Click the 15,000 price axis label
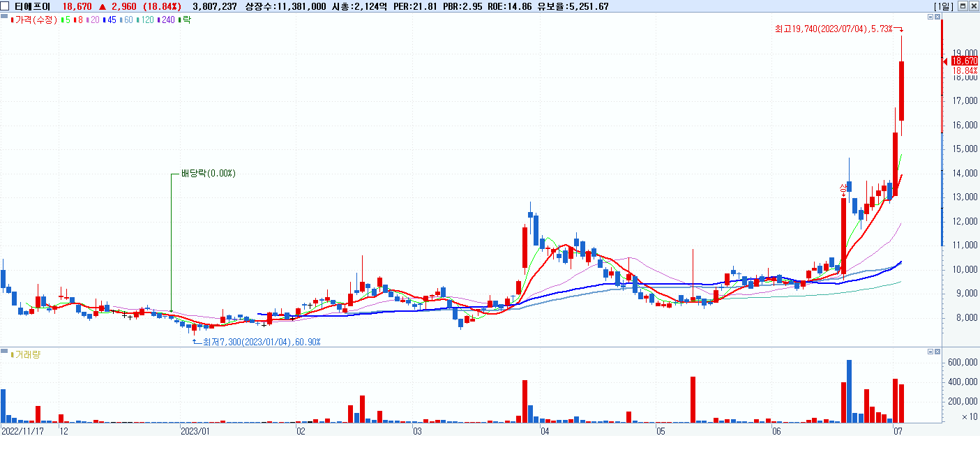 pos(965,149)
